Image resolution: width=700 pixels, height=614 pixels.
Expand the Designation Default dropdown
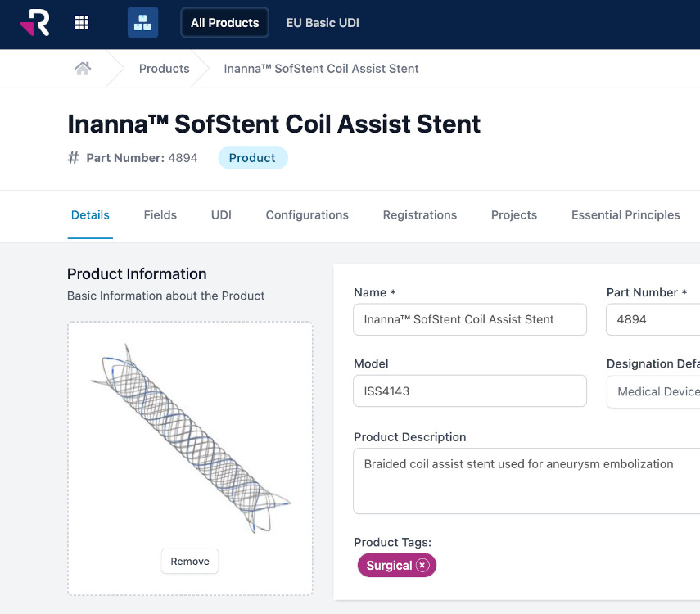(655, 391)
